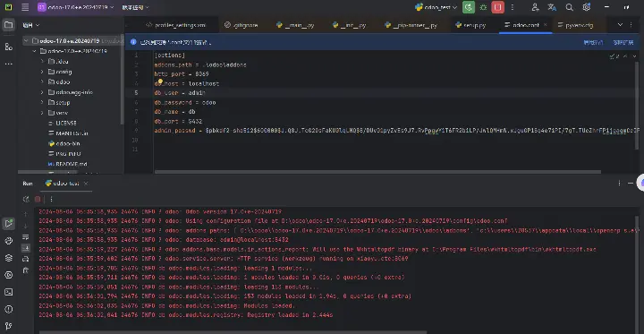Switch to the .gitignore tab

point(241,25)
